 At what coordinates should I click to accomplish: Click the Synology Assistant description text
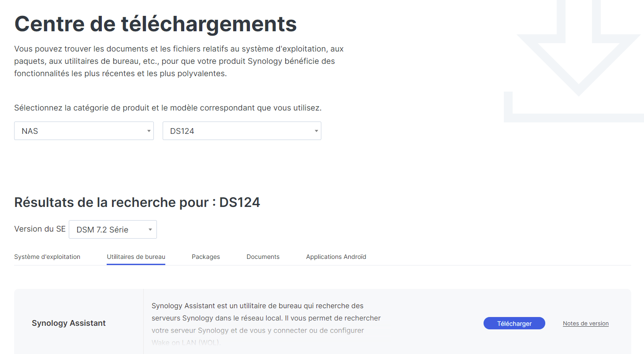point(266,324)
